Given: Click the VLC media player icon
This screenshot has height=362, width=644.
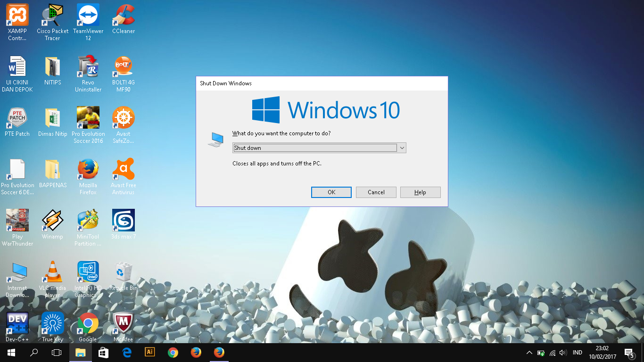Looking at the screenshot, I should click(x=53, y=280).
